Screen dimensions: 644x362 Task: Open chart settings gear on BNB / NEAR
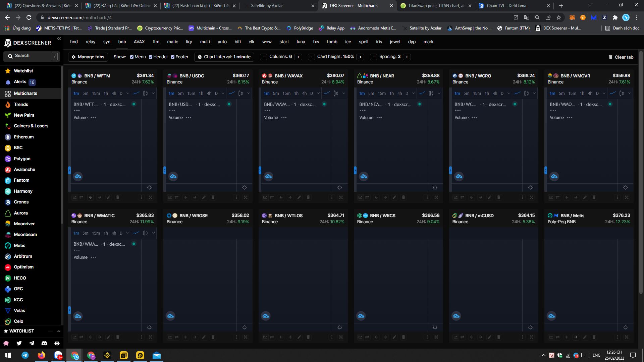(x=435, y=188)
